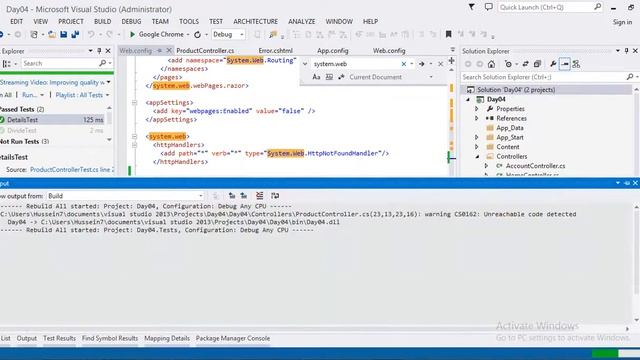Click the Undo arrow icon

pyautogui.click(x=91, y=35)
